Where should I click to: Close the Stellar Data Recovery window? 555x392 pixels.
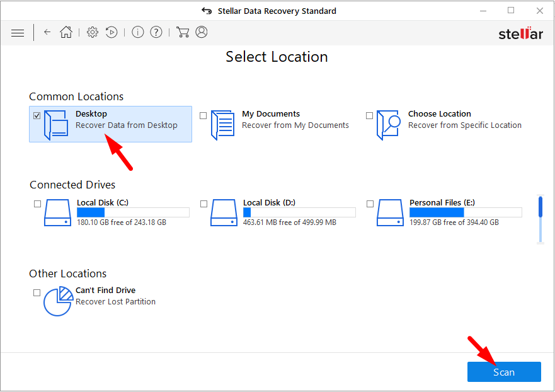pos(540,11)
